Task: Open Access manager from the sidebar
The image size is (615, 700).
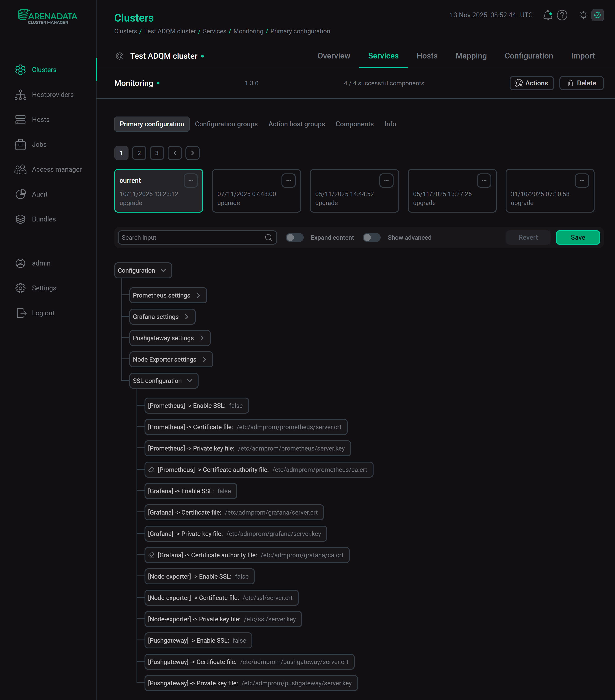Action: tap(56, 169)
